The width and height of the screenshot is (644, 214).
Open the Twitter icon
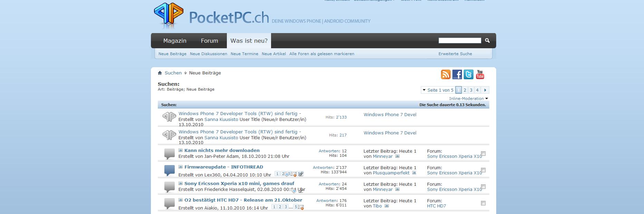tap(469, 74)
